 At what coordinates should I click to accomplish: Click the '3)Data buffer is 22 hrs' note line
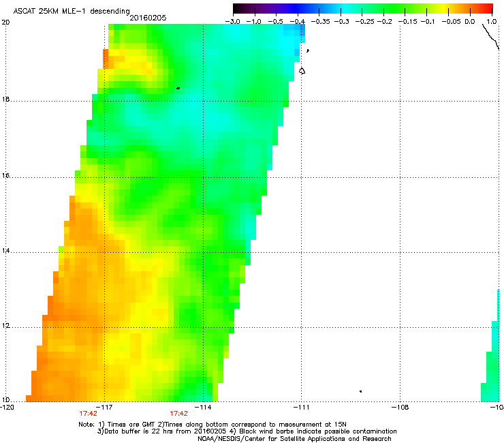(247, 431)
